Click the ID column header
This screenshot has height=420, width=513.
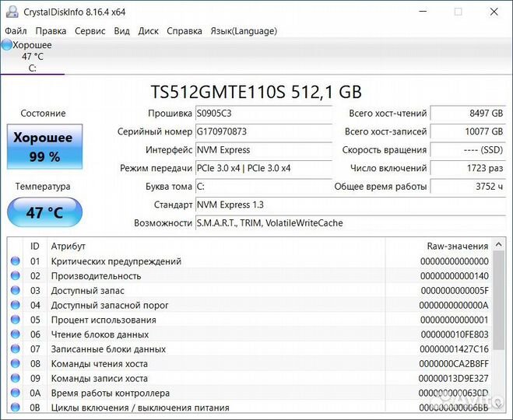click(35, 246)
